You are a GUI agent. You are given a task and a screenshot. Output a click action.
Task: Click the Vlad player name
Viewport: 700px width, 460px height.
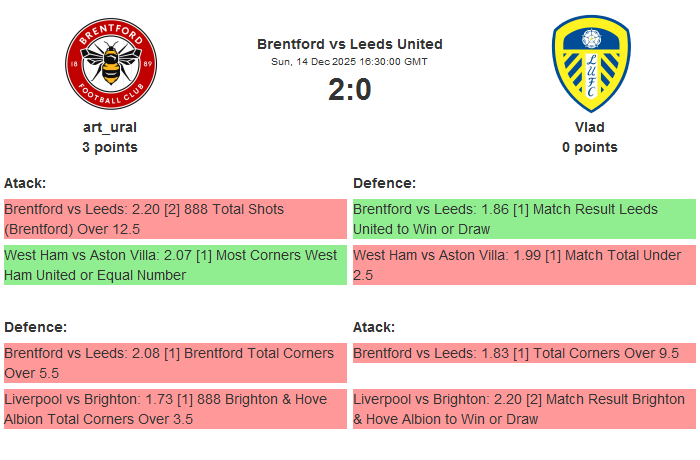(590, 127)
